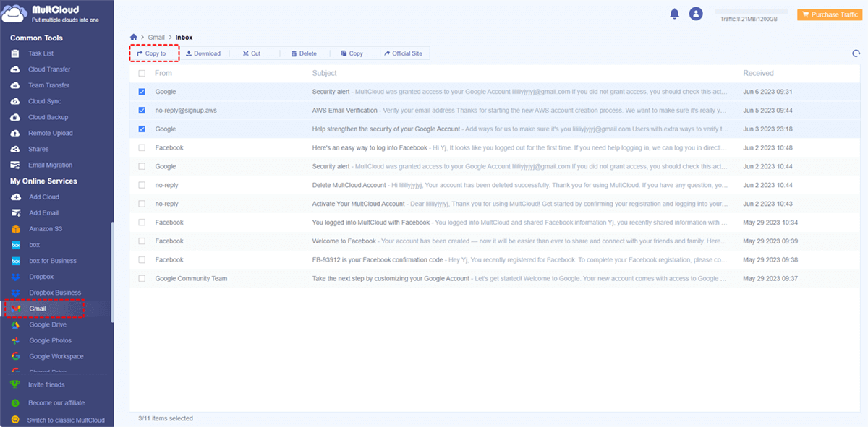Image resolution: width=868 pixels, height=427 pixels.
Task: Select Amazon S3 service
Action: tap(45, 229)
